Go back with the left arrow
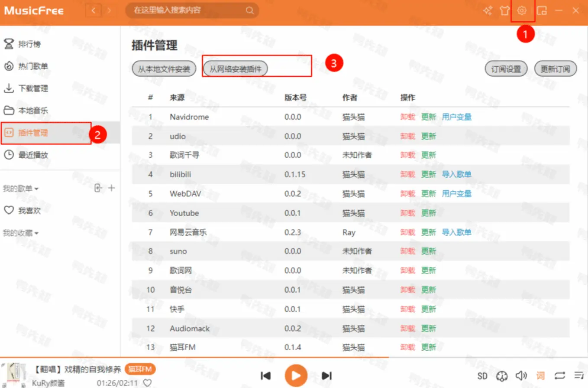Image resolution: width=588 pixels, height=388 pixels. coord(94,11)
